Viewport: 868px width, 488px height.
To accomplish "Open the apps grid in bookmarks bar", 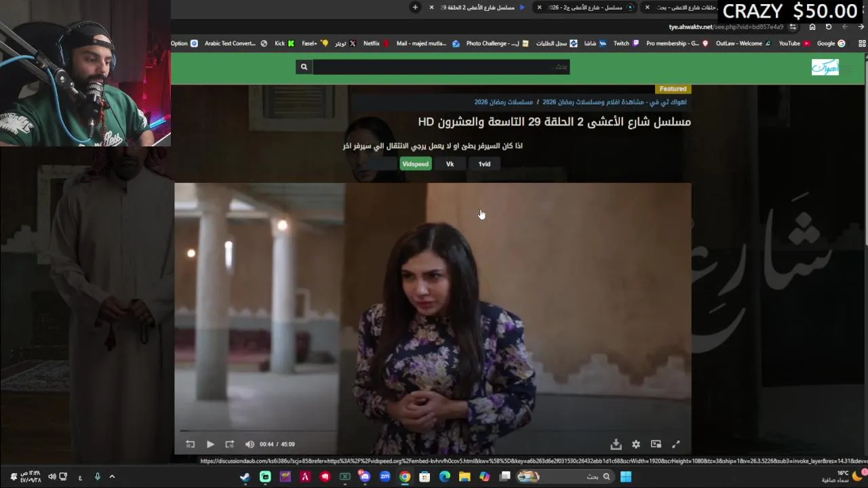I will point(861,43).
